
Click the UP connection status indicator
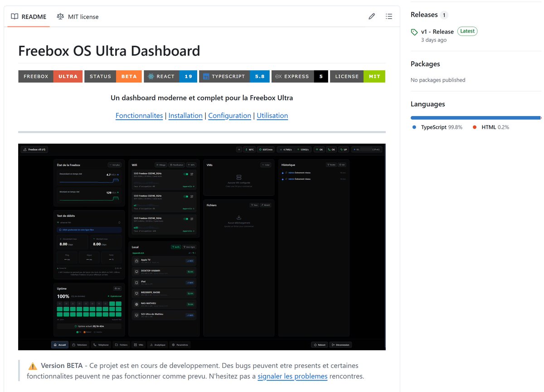tap(344, 149)
